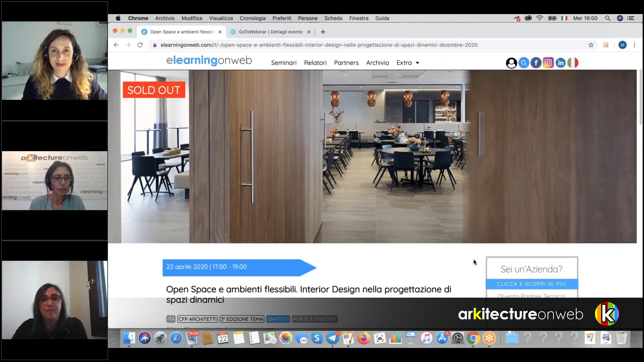Click the forward navigation arrow

[x=128, y=45]
